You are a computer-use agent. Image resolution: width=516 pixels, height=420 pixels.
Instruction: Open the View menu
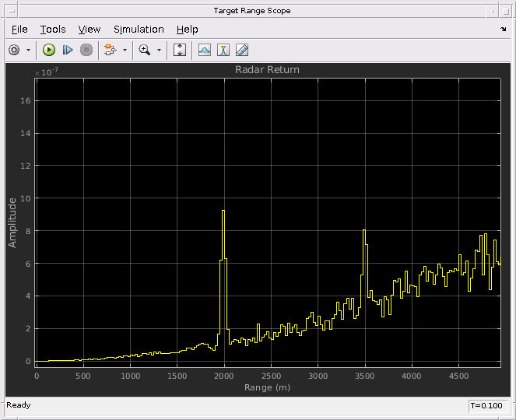[x=90, y=30]
